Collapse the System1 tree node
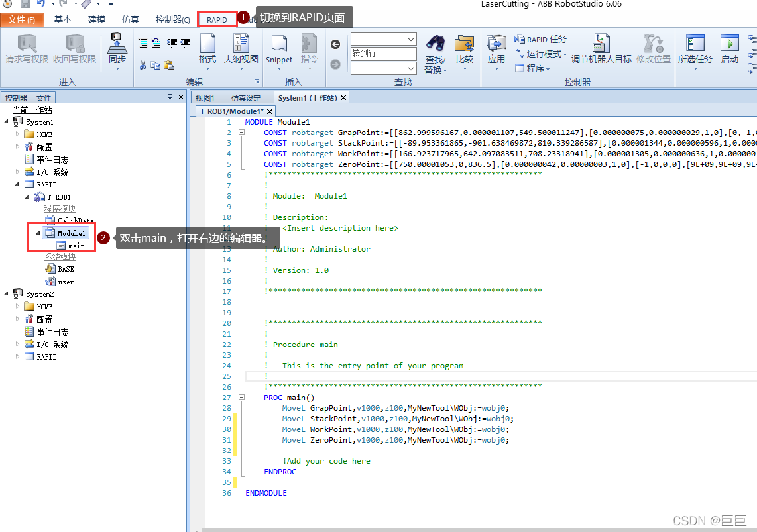Viewport: 757px width, 532px height. 6,121
